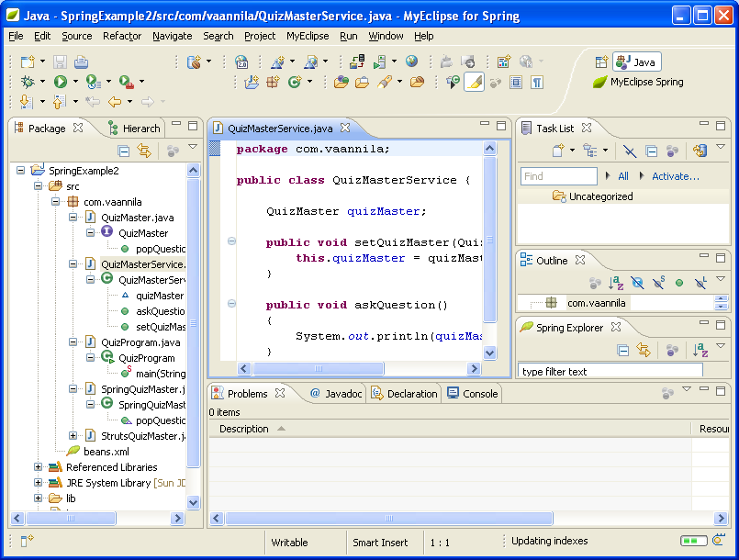Click the Spring Explorer filter text field
Viewport: 739px width, 560px height.
click(610, 371)
